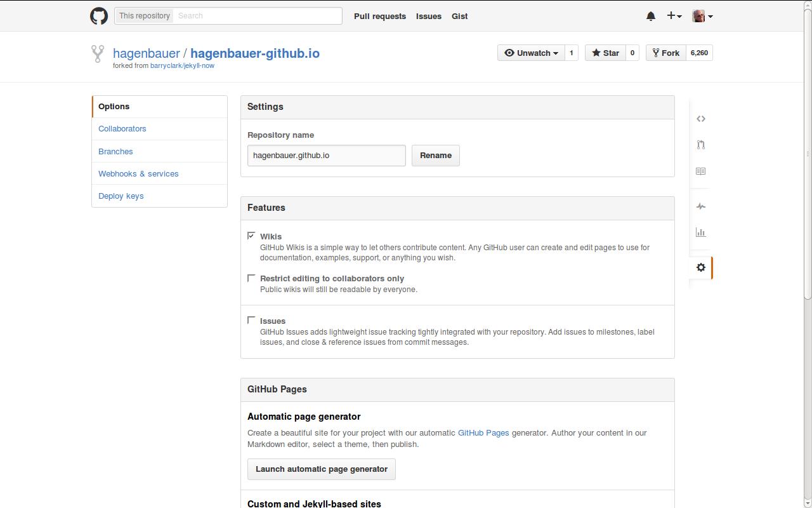Viewport: 812px width, 508px height.
Task: Open the notifications bell
Action: coord(651,15)
